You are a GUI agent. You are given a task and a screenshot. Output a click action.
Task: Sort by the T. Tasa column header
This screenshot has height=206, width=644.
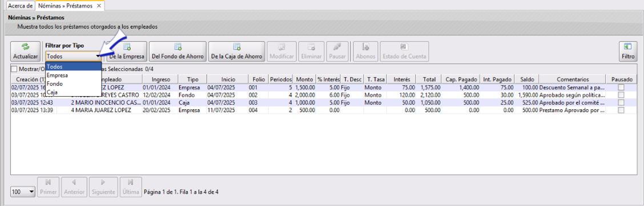[375, 79]
